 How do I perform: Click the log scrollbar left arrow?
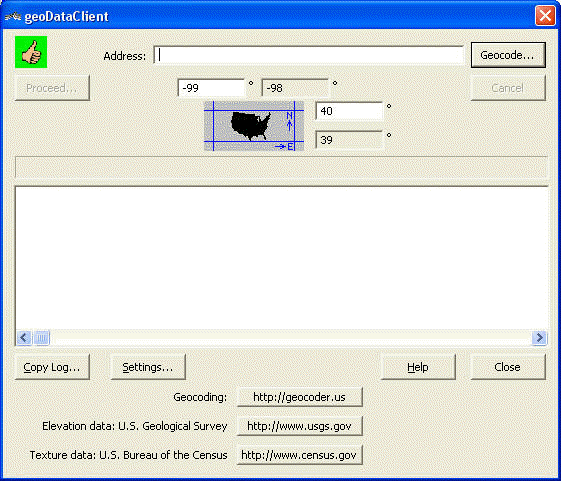tap(24, 337)
